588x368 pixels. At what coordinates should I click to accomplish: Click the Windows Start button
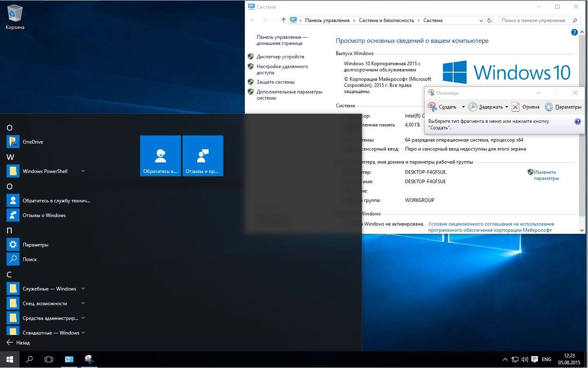click(10, 359)
